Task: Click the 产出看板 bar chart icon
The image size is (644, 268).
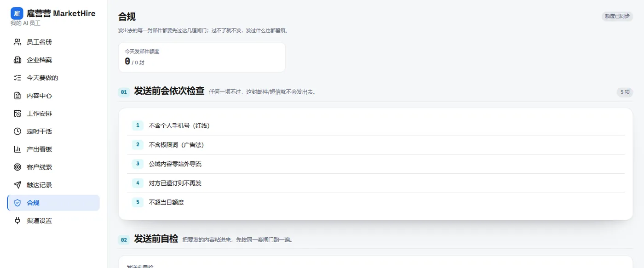Action: click(x=17, y=149)
